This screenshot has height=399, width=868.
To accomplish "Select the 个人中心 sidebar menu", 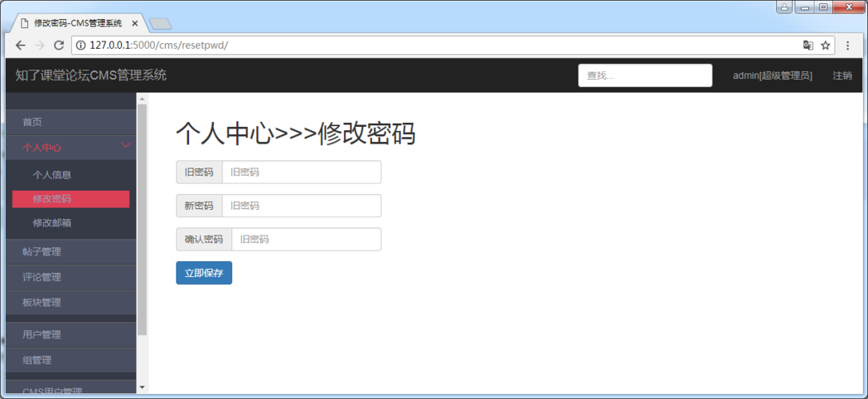I will 71,147.
